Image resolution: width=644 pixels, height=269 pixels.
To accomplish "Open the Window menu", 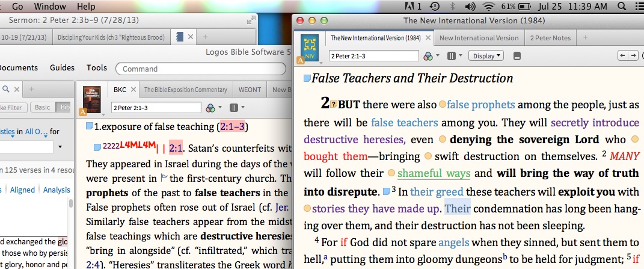I will pyautogui.click(x=50, y=6).
